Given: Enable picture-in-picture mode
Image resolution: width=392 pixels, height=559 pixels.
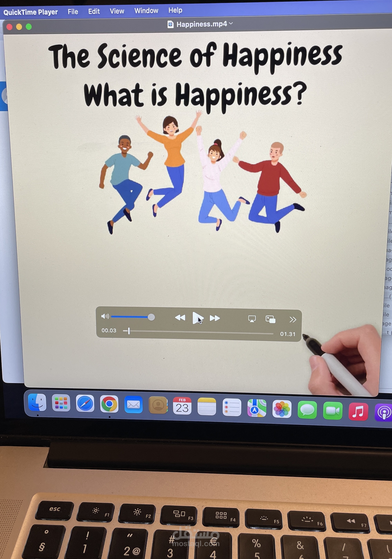Looking at the screenshot, I should pyautogui.click(x=270, y=319).
